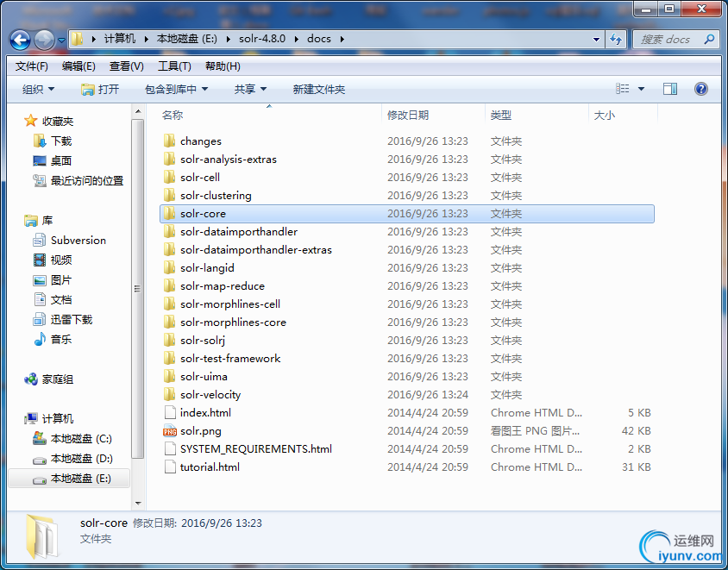
Task: Click the solr-map-reduce folder icon
Action: pos(169,285)
